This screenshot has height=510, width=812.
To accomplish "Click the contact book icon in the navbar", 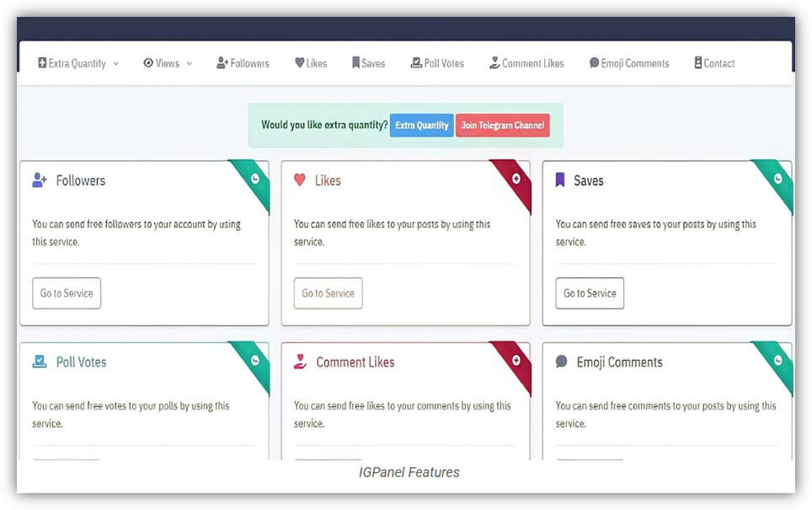I will [x=698, y=62].
